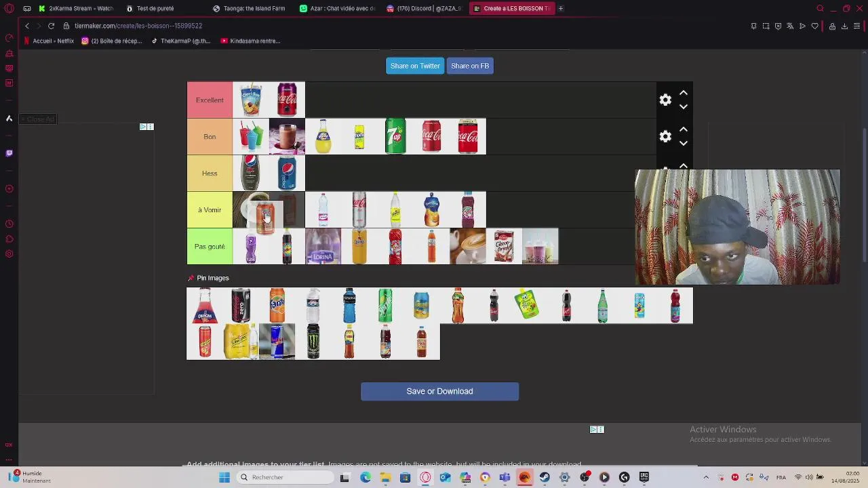Open browser downloads icon in toolbar
The width and height of the screenshot is (868, 488).
pos(844,26)
